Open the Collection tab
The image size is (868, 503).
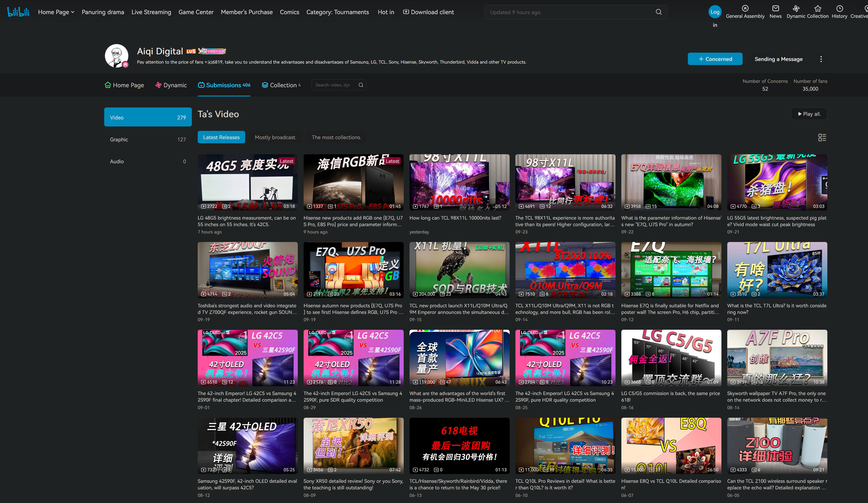click(x=281, y=85)
